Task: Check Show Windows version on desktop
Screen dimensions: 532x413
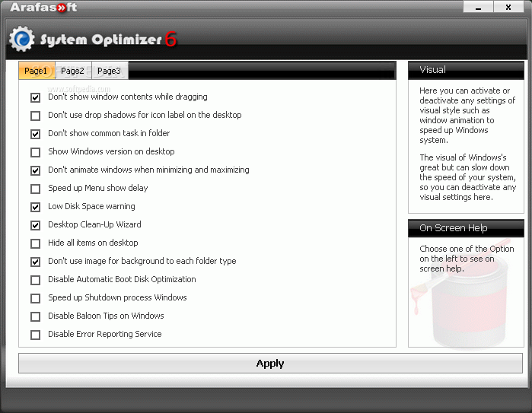Action: 35,152
